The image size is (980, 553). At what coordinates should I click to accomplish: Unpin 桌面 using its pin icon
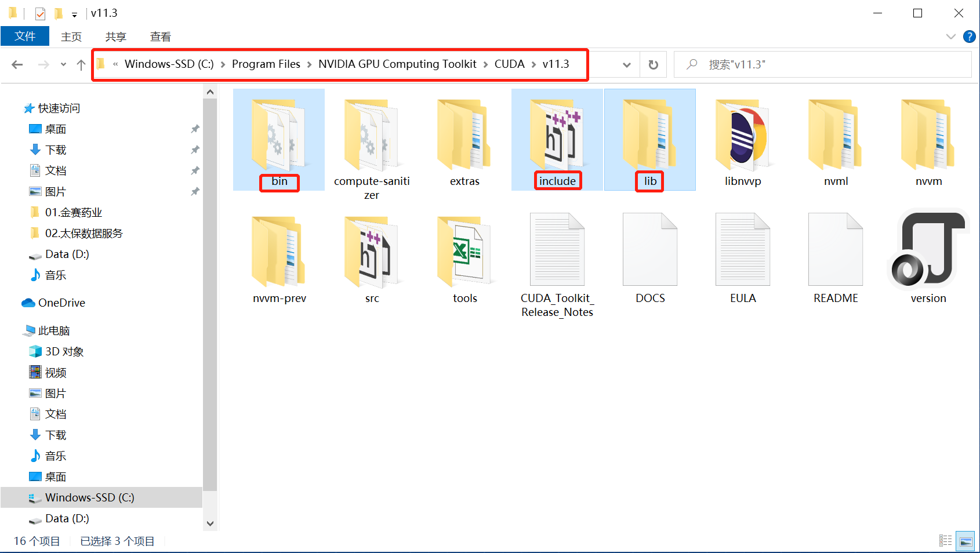[x=195, y=129]
